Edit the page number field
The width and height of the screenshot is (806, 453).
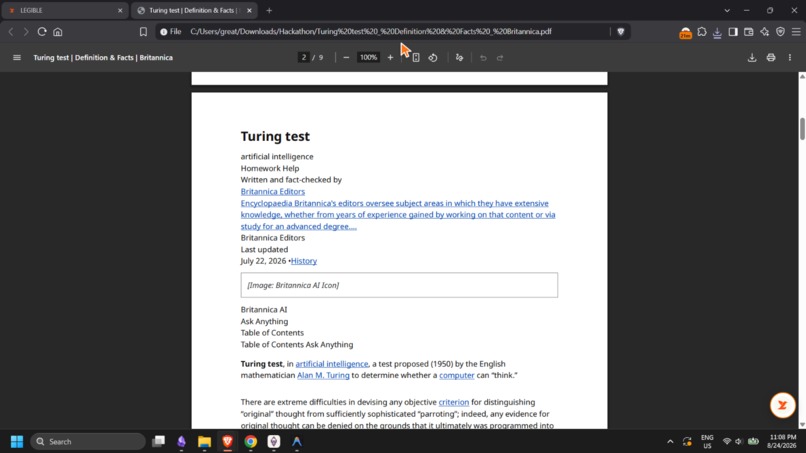click(304, 57)
